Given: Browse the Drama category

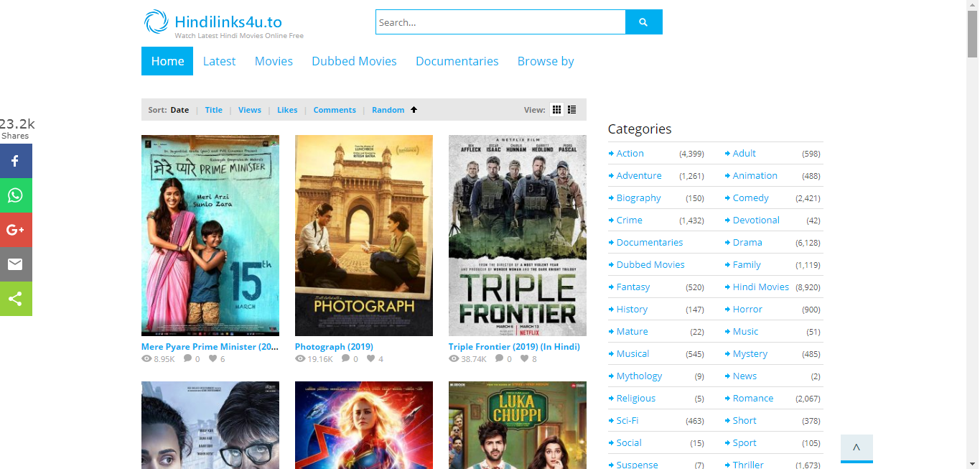Looking at the screenshot, I should (x=747, y=242).
